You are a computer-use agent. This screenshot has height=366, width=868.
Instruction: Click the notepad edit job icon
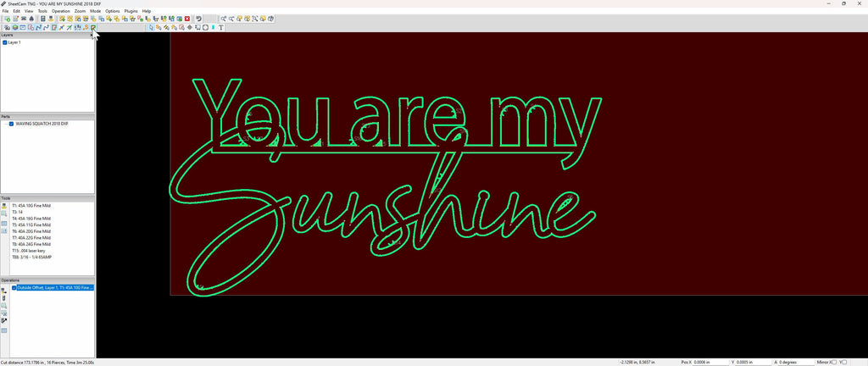point(15,19)
